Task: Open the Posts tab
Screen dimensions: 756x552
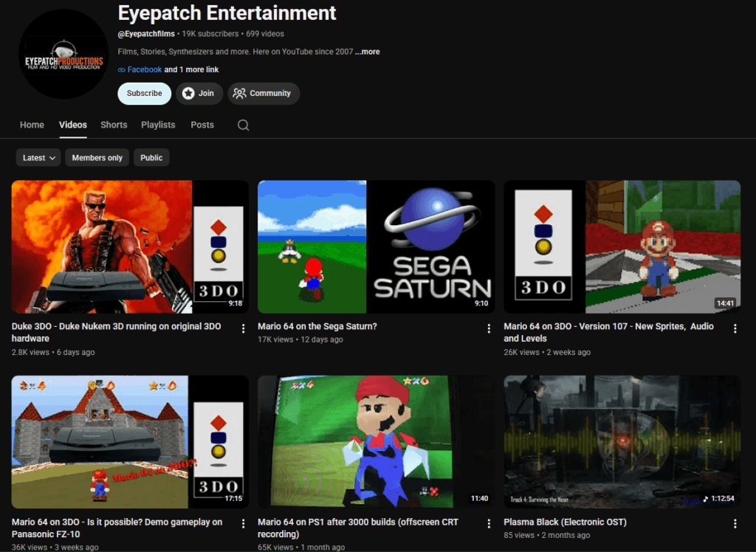Action: [x=202, y=125]
